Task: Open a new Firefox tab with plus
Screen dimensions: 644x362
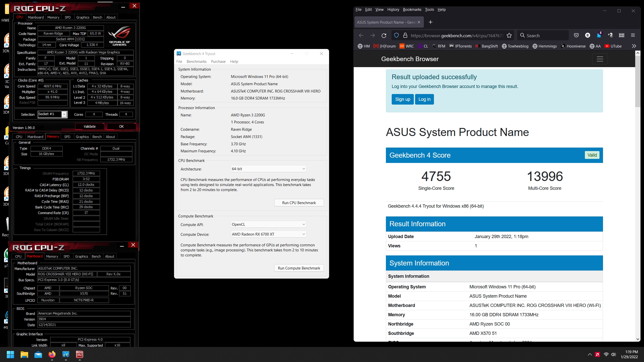Action: pos(430,22)
